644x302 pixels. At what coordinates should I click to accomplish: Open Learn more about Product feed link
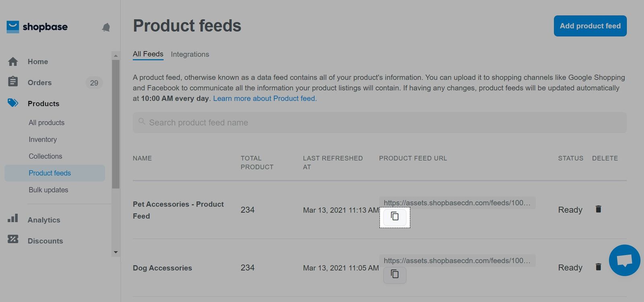(x=264, y=98)
